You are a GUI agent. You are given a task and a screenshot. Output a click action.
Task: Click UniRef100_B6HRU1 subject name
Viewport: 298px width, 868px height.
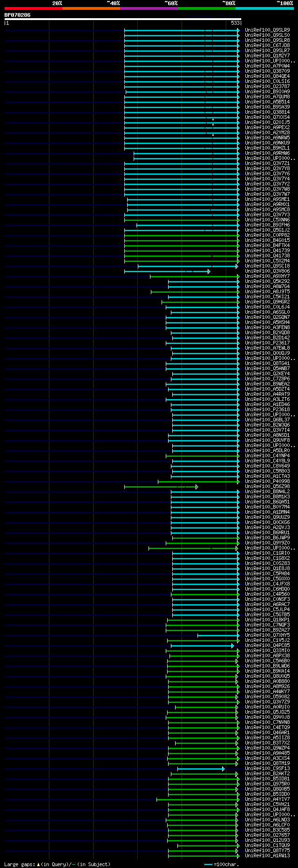pyautogui.click(x=267, y=533)
